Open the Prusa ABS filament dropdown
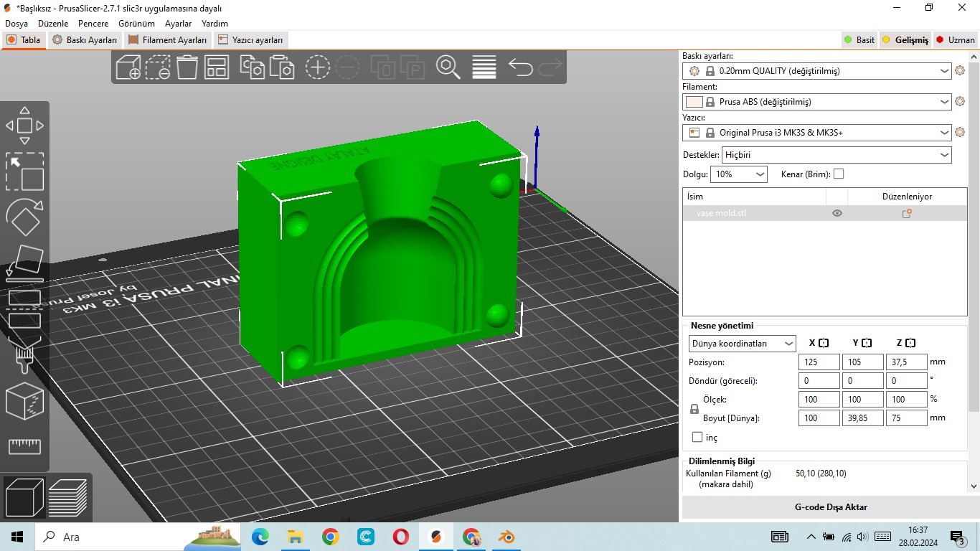980x551 pixels. click(817, 102)
